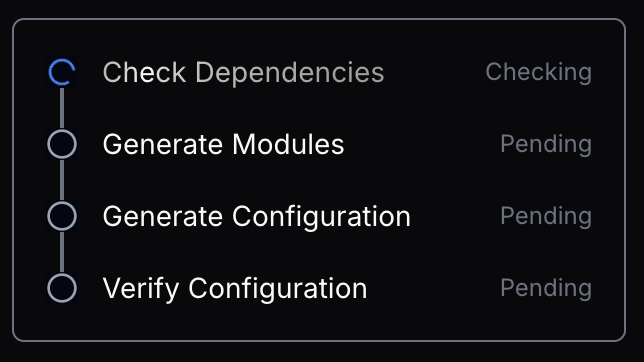Image resolution: width=644 pixels, height=362 pixels.
Task: Select the Verify Configuration step circle
Action: click(62, 288)
